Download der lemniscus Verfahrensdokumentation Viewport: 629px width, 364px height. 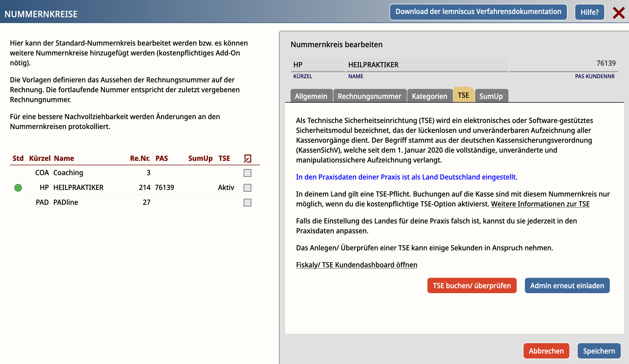point(478,12)
